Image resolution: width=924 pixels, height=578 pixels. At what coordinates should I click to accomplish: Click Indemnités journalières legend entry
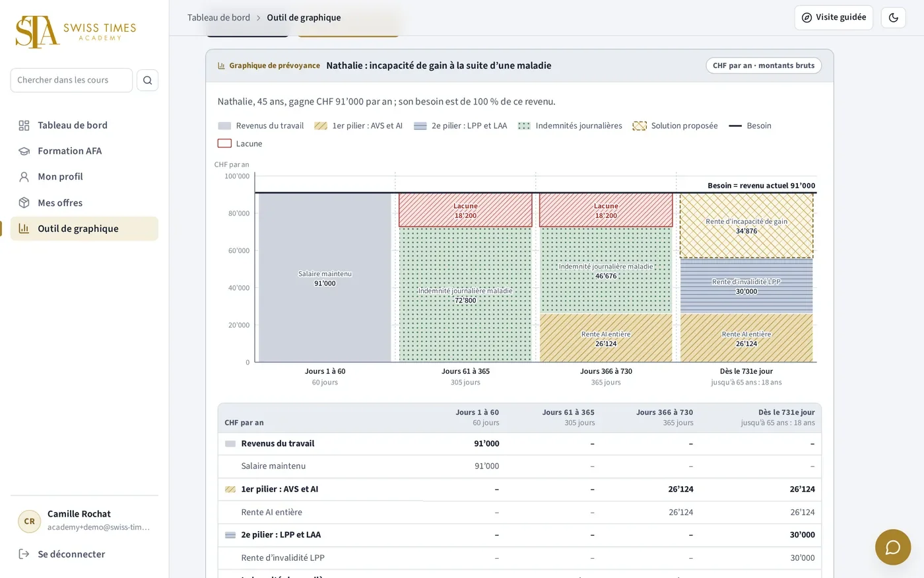click(x=570, y=126)
